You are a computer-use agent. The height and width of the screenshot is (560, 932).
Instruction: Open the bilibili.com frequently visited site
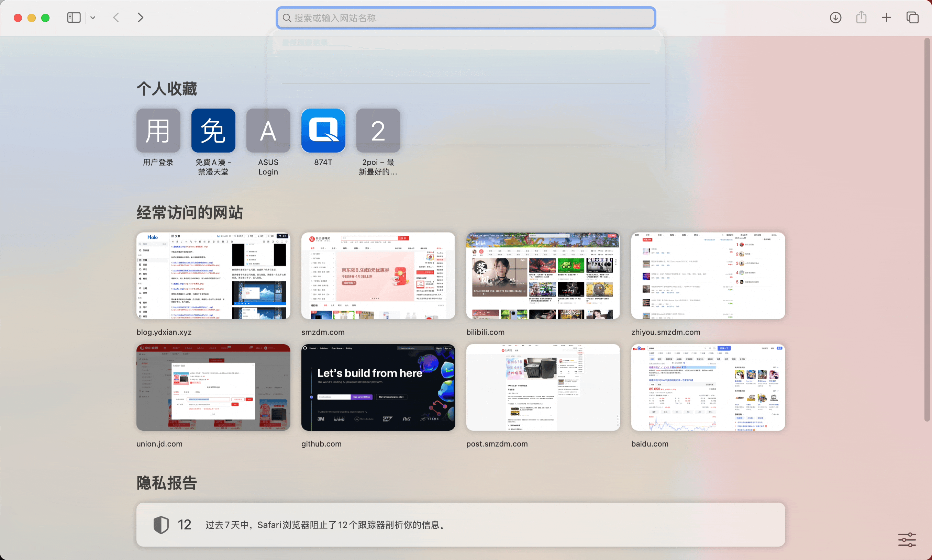click(542, 276)
